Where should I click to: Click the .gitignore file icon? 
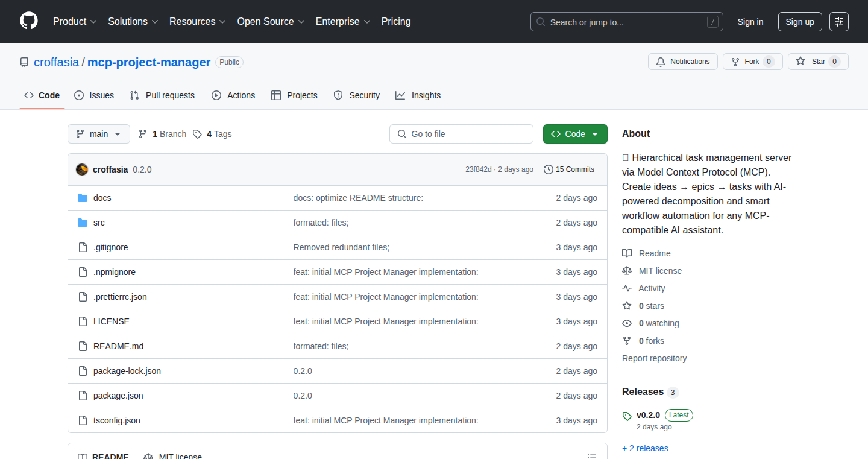pos(83,247)
